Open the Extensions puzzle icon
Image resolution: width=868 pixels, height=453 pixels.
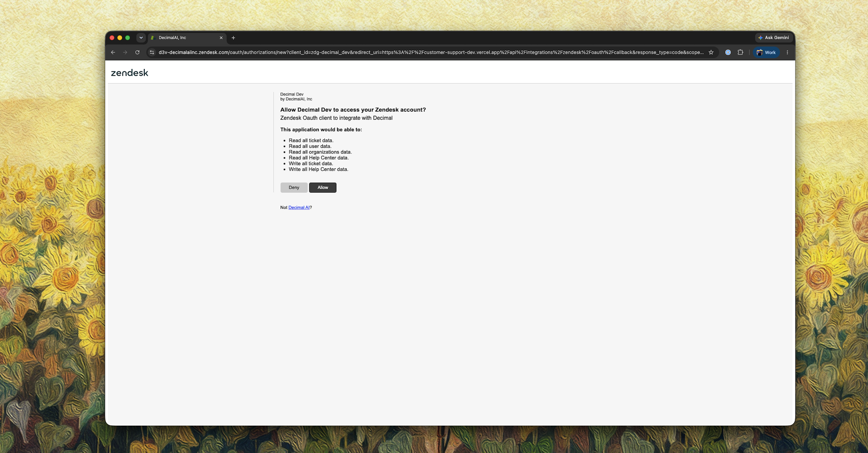[740, 52]
